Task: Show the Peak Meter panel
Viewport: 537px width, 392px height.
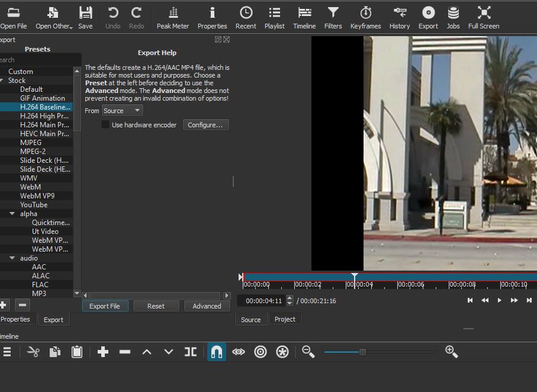Action: (x=173, y=18)
